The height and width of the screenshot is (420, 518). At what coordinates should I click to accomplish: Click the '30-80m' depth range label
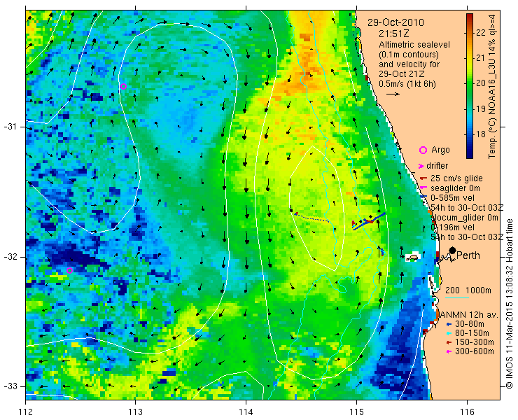tap(470, 324)
